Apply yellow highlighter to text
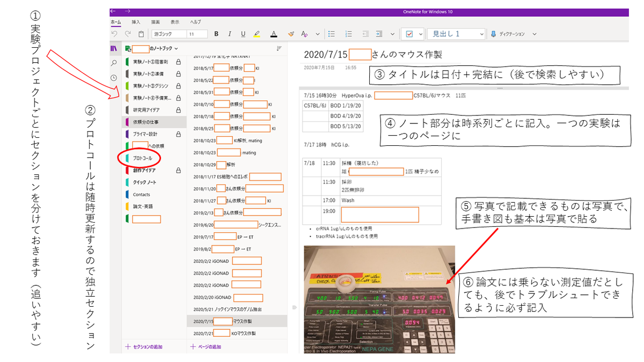The height and width of the screenshot is (362, 644). coord(257,34)
